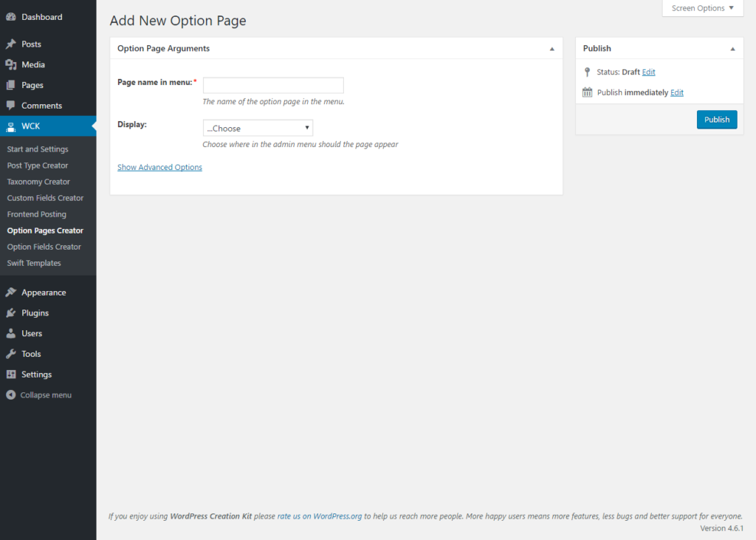Screen dimensions: 756x540
Task: Open the Media library icon
Action: [11, 64]
